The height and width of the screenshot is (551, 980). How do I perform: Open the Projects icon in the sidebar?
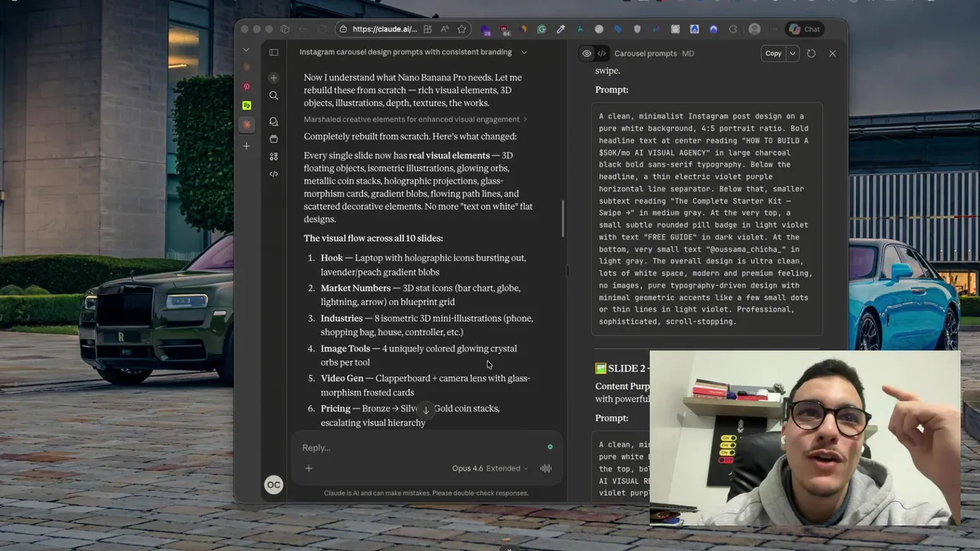tap(273, 139)
